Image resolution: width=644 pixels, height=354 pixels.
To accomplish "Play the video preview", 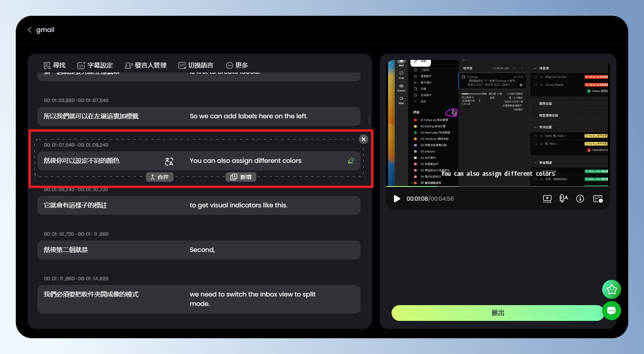I will click(x=397, y=199).
